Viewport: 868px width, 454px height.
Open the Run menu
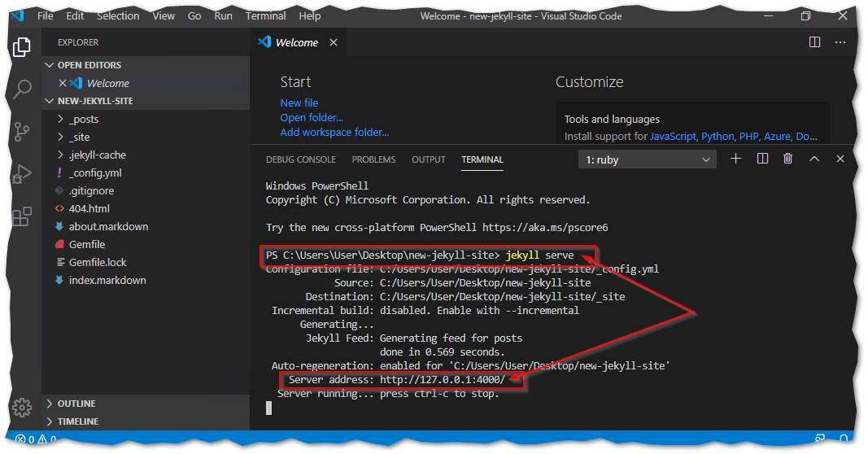pos(223,16)
